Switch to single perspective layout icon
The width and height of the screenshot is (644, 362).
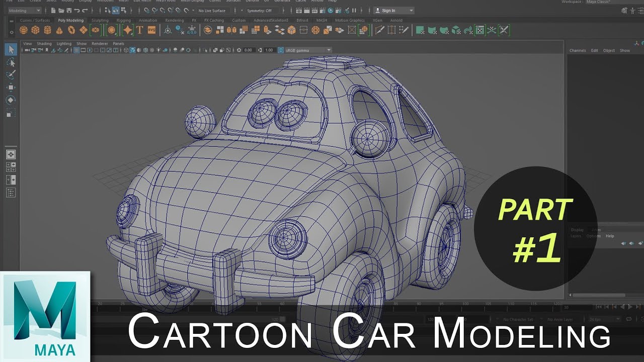11,154
